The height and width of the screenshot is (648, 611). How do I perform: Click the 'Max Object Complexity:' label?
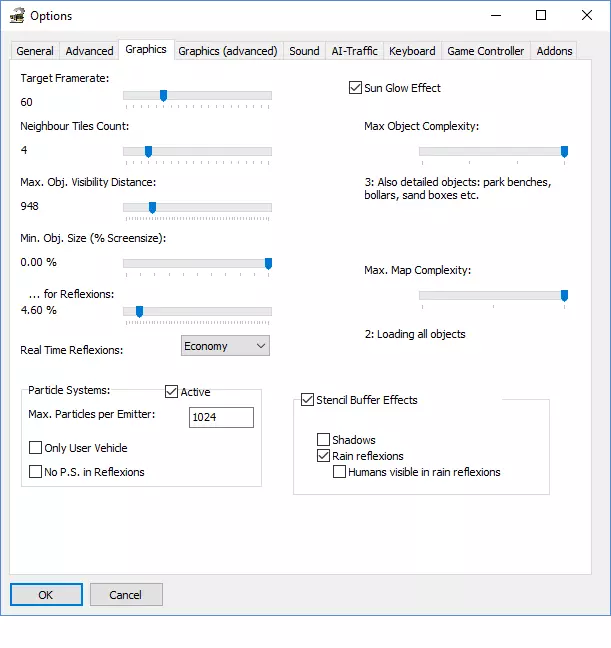(x=422, y=126)
